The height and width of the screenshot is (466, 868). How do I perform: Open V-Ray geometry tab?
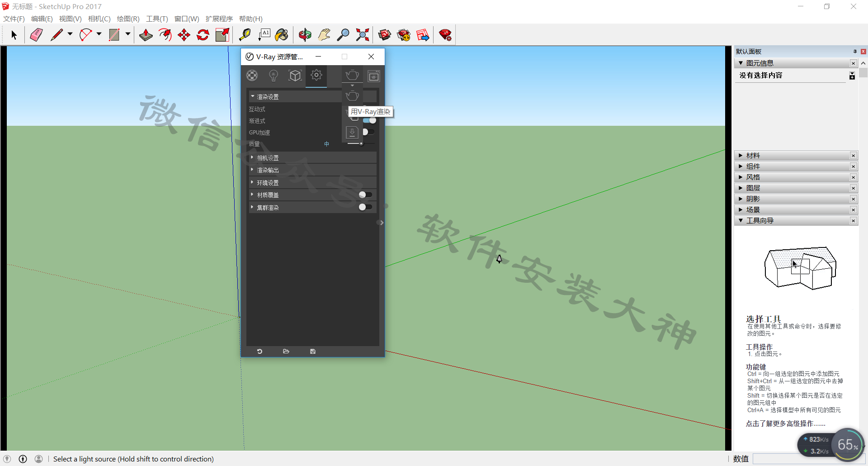(295, 76)
